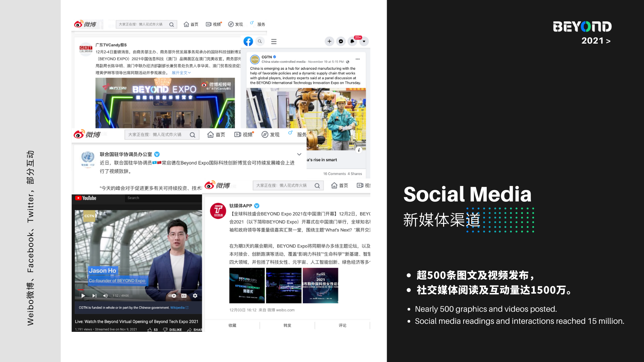
Task: Like the Beyond Expo YouTube video
Action: [150, 330]
